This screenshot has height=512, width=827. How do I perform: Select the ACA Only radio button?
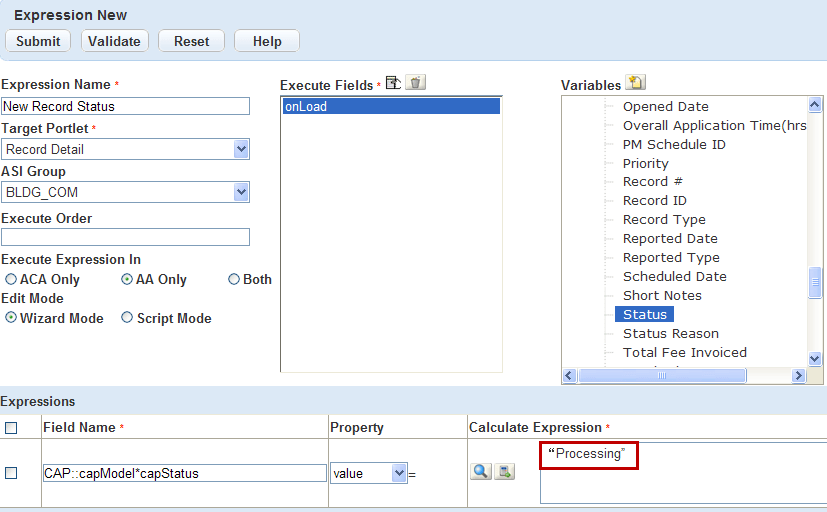pyautogui.click(x=11, y=280)
